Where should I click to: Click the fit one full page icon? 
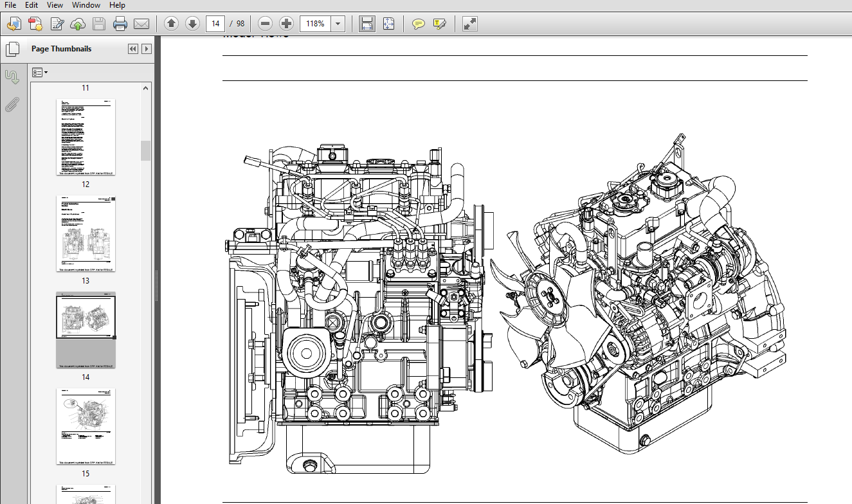pos(388,24)
